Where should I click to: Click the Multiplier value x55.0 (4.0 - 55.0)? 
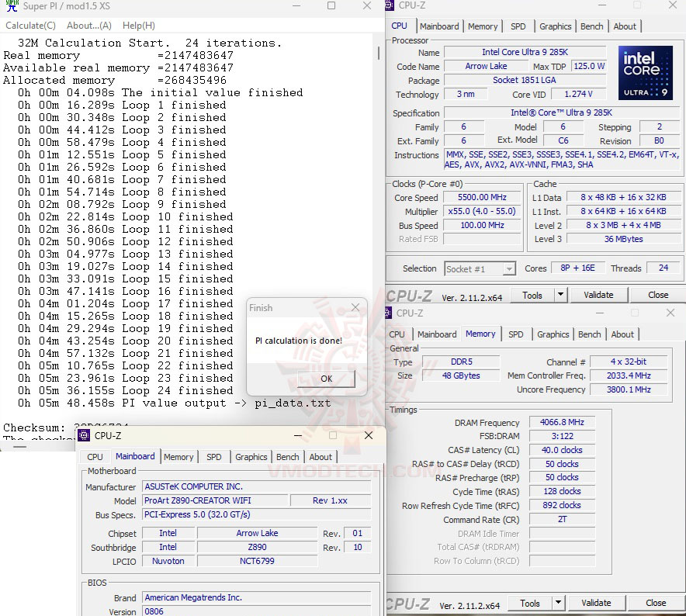[x=482, y=211]
